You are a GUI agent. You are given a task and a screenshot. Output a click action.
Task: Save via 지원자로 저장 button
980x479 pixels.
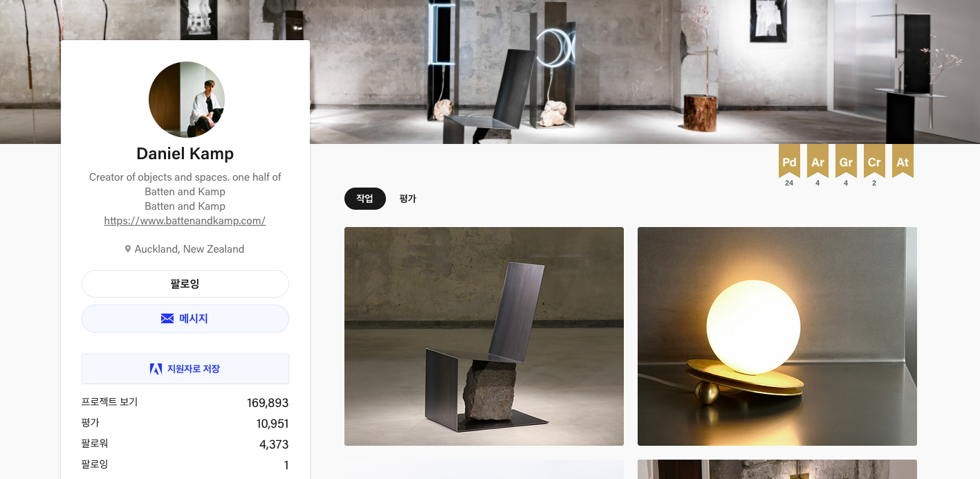(x=185, y=369)
